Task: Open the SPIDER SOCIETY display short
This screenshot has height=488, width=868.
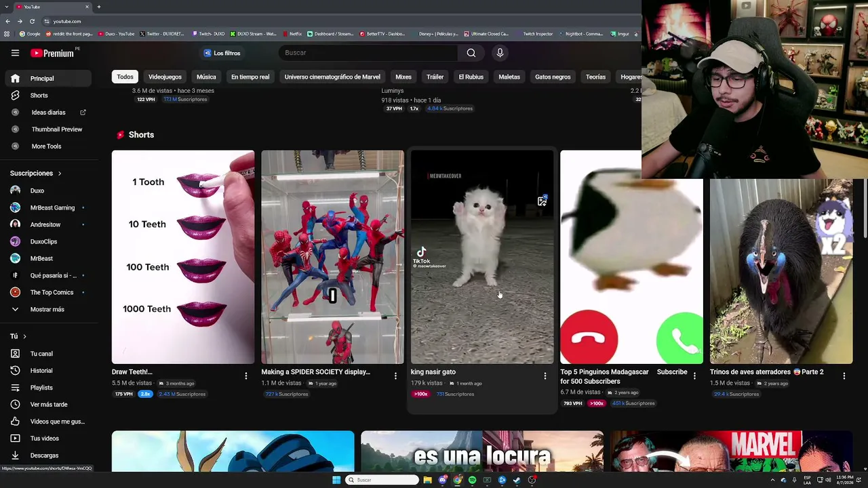Action: coord(332,257)
